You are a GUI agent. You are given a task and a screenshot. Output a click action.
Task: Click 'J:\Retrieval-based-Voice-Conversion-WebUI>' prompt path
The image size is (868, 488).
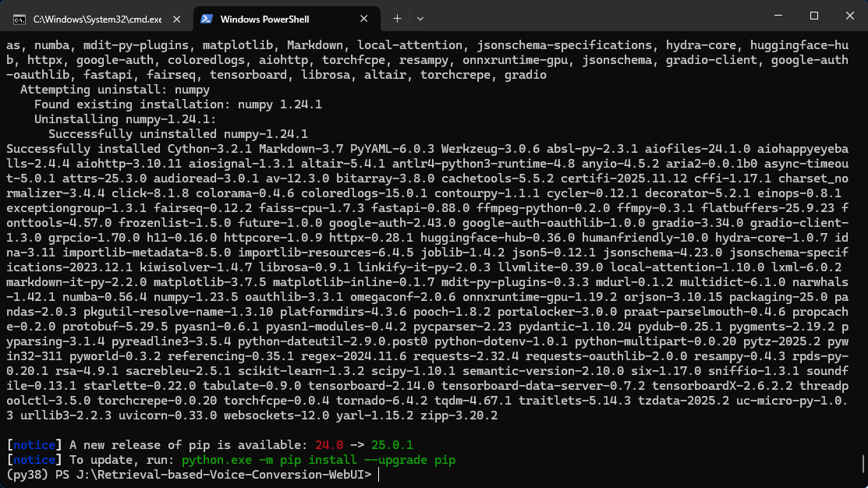point(224,475)
